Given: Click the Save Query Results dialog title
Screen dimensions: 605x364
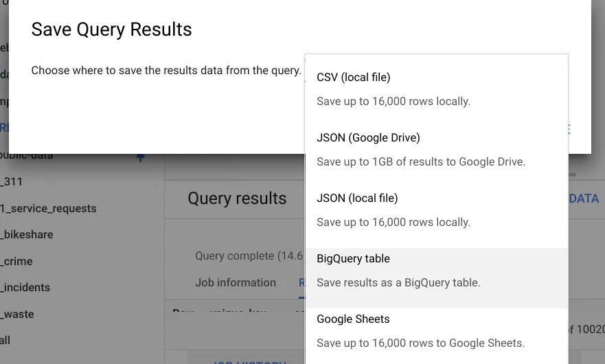Looking at the screenshot, I should tap(112, 30).
